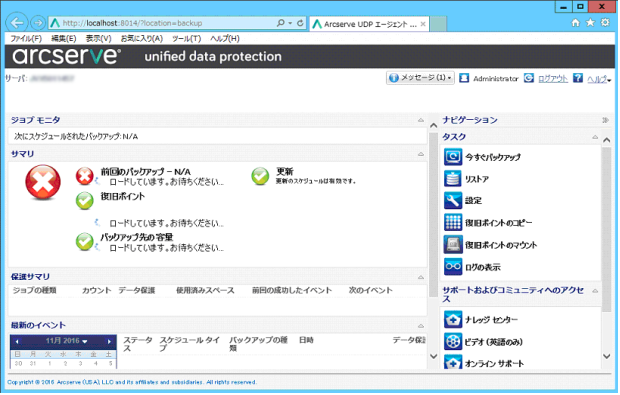Open browser tools gear icon

pyautogui.click(x=605, y=23)
